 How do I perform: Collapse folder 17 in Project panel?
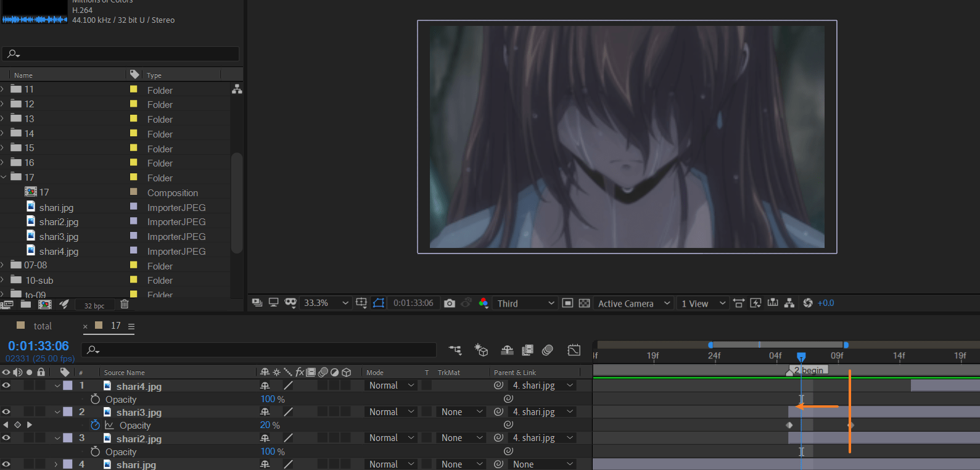click(3, 177)
